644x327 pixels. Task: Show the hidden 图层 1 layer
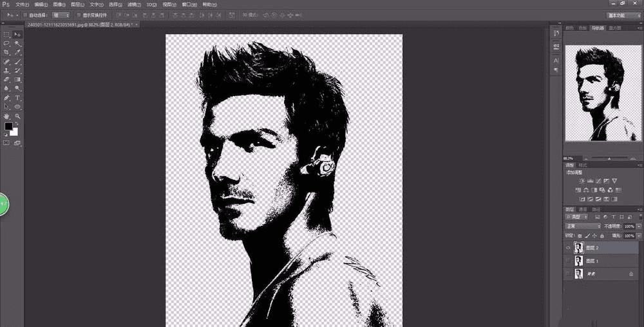click(568, 261)
